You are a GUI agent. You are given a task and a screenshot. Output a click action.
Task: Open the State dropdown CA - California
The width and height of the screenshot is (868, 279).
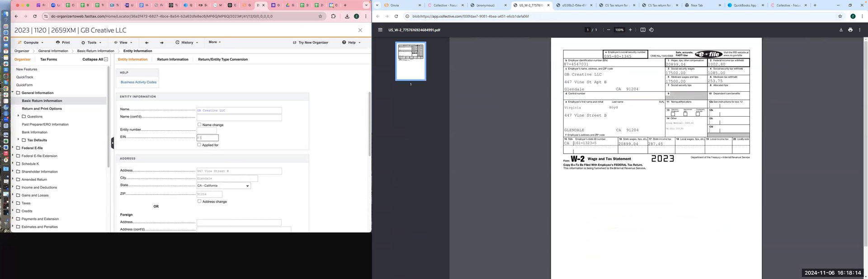coord(223,186)
